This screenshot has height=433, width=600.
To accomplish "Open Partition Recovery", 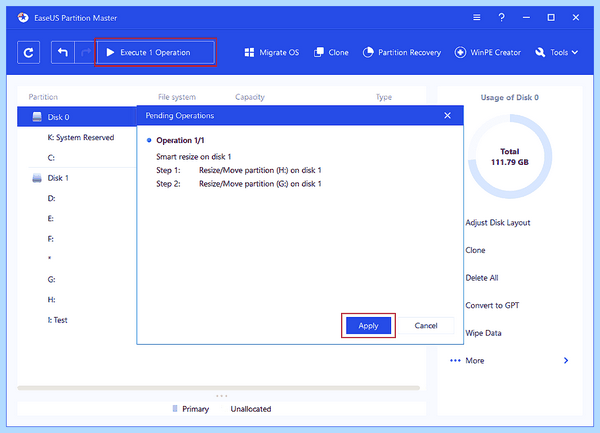I will [402, 52].
